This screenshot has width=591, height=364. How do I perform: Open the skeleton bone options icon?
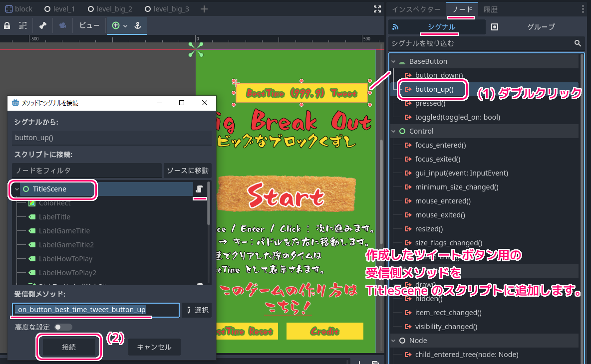(43, 25)
